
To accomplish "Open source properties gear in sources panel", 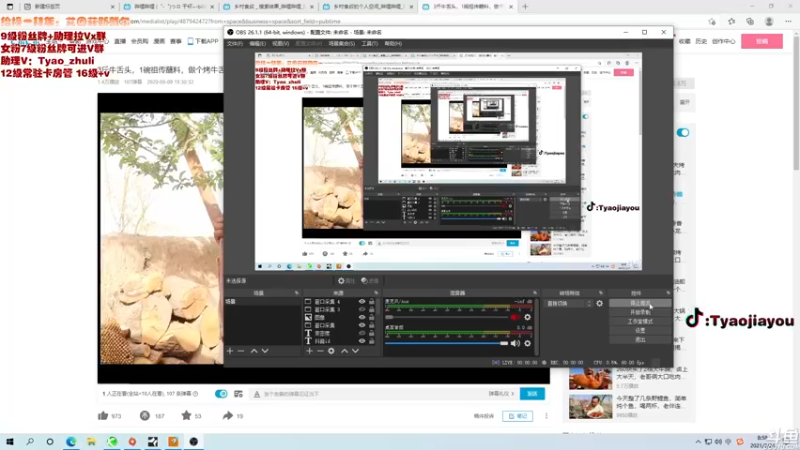I will click(x=331, y=351).
